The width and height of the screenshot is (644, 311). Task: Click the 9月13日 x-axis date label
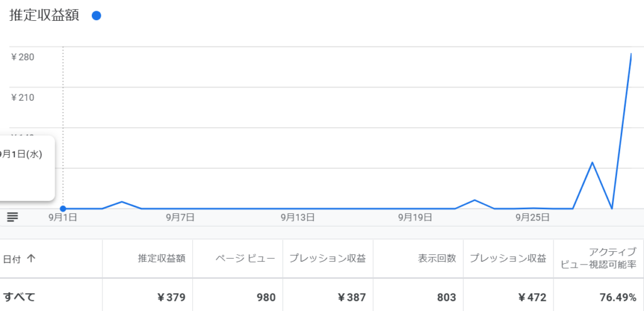296,218
